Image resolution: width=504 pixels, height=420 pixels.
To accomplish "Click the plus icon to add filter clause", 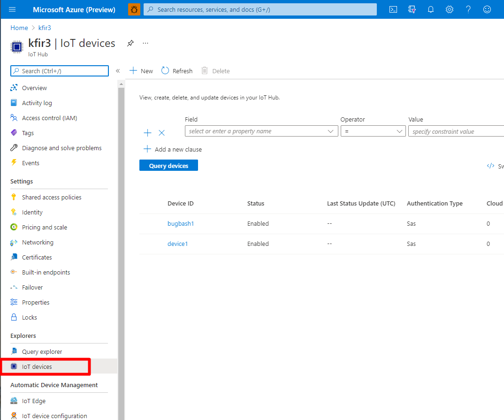I will tap(147, 133).
